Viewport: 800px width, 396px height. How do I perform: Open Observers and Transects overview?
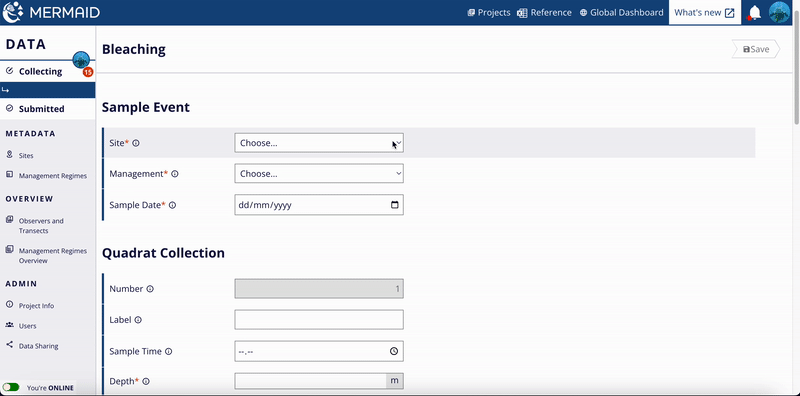pyautogui.click(x=41, y=226)
